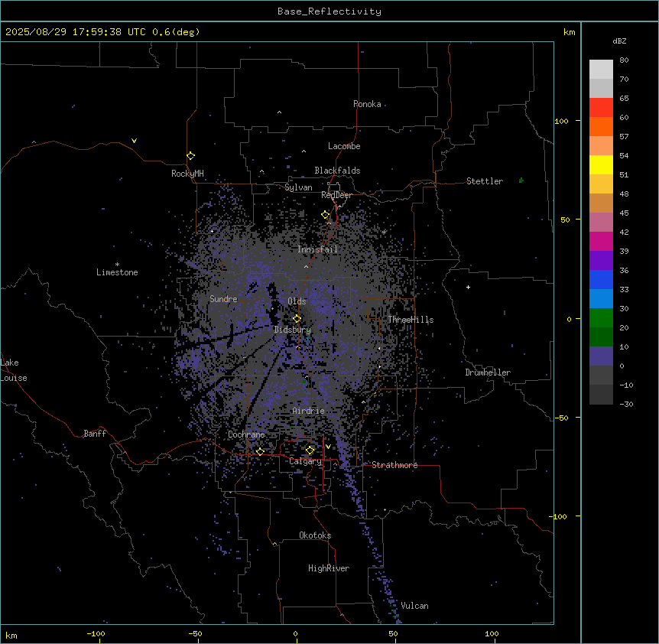Choose the slate purple 0-10 dBZ swatch
The height and width of the screenshot is (644, 659).
point(601,356)
